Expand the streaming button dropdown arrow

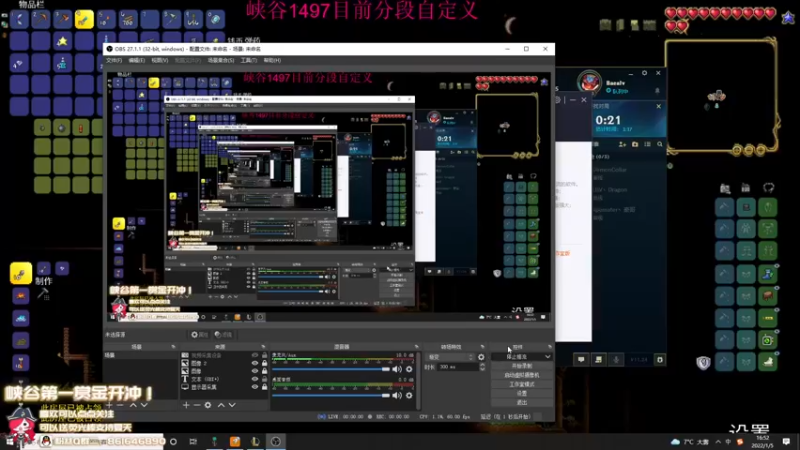tap(547, 357)
